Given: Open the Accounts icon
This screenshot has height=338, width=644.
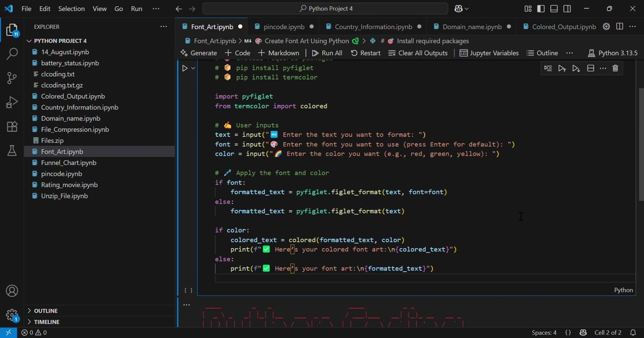Looking at the screenshot, I should pyautogui.click(x=12, y=291).
